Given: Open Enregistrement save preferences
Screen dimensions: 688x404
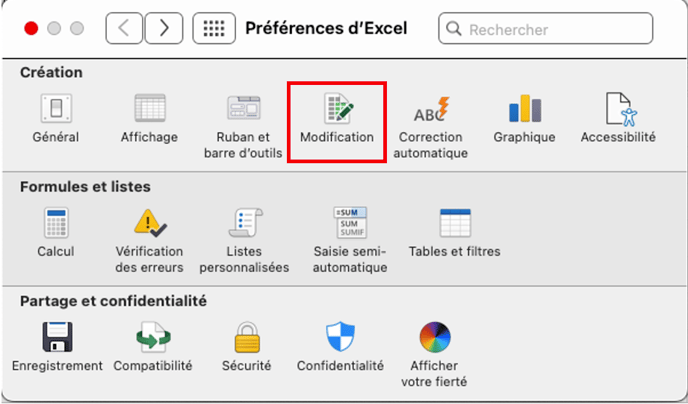Looking at the screenshot, I should click(57, 337).
